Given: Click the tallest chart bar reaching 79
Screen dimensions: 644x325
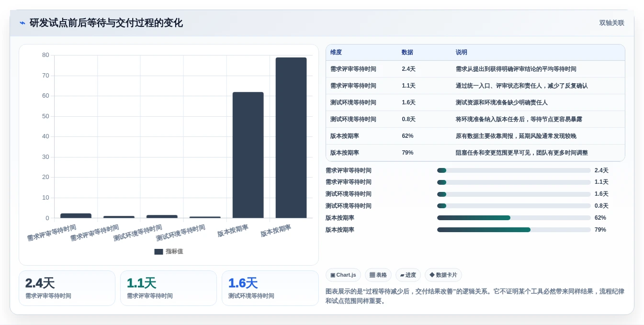Looking at the screenshot, I should point(291,138).
